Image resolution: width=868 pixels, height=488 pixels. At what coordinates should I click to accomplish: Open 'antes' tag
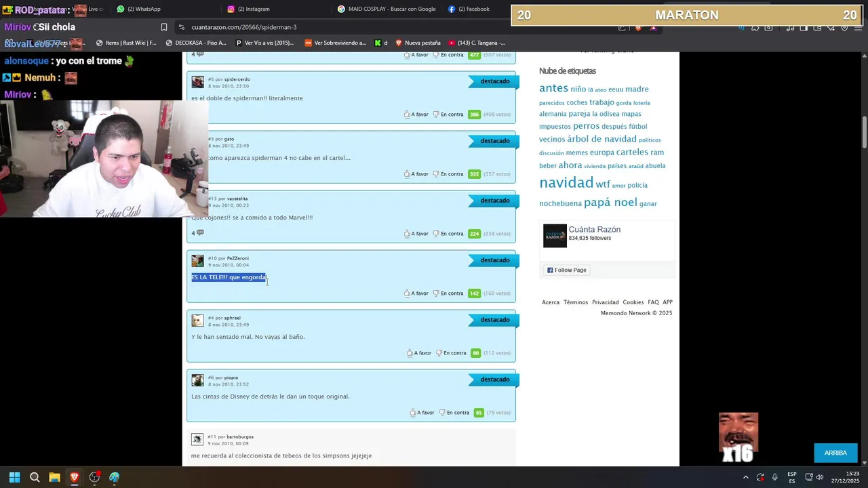(x=553, y=88)
